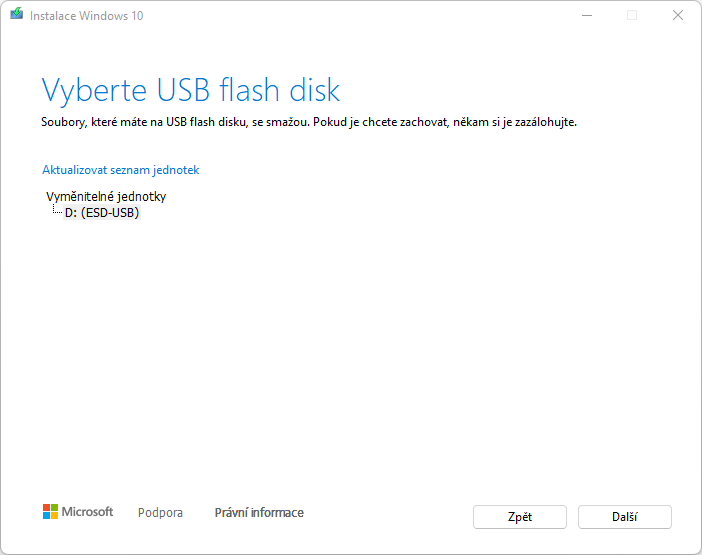Click the greyed-out maximize button
702x555 pixels.
[632, 15]
